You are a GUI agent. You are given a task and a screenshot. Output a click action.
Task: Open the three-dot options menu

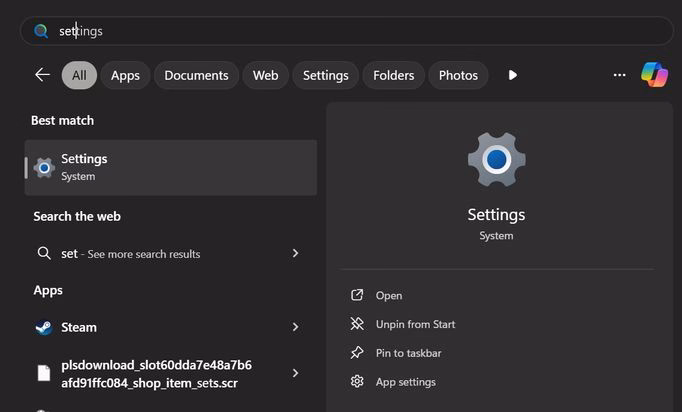pyautogui.click(x=619, y=75)
